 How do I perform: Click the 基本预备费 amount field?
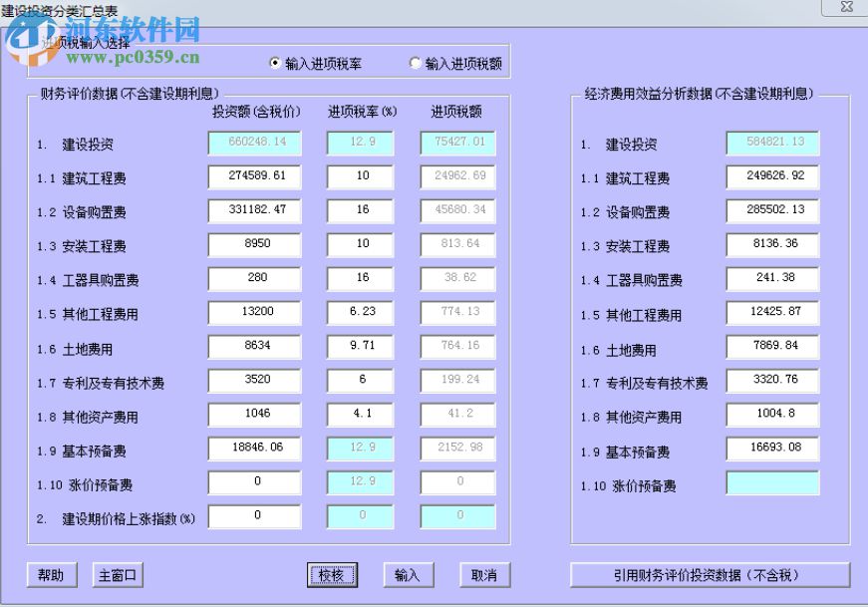pos(253,449)
